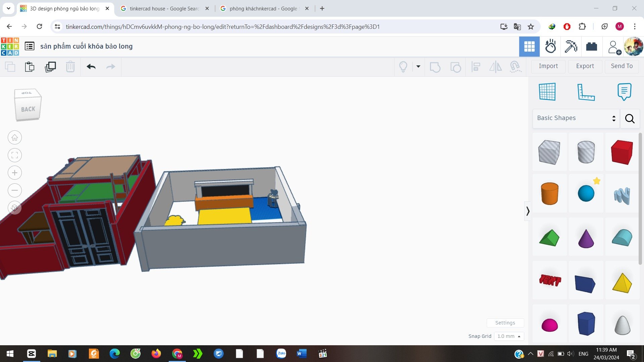The image size is (644, 362).
Task: Edit the design name text
Action: 86,46
